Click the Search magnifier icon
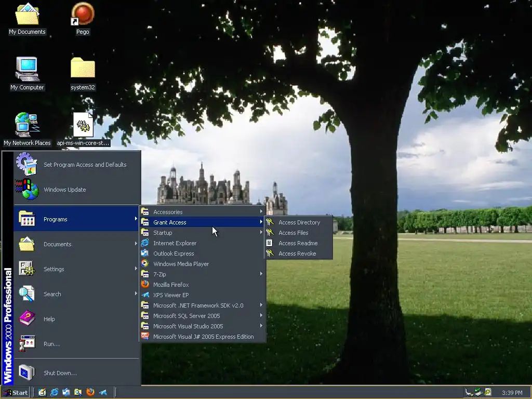 (x=26, y=294)
